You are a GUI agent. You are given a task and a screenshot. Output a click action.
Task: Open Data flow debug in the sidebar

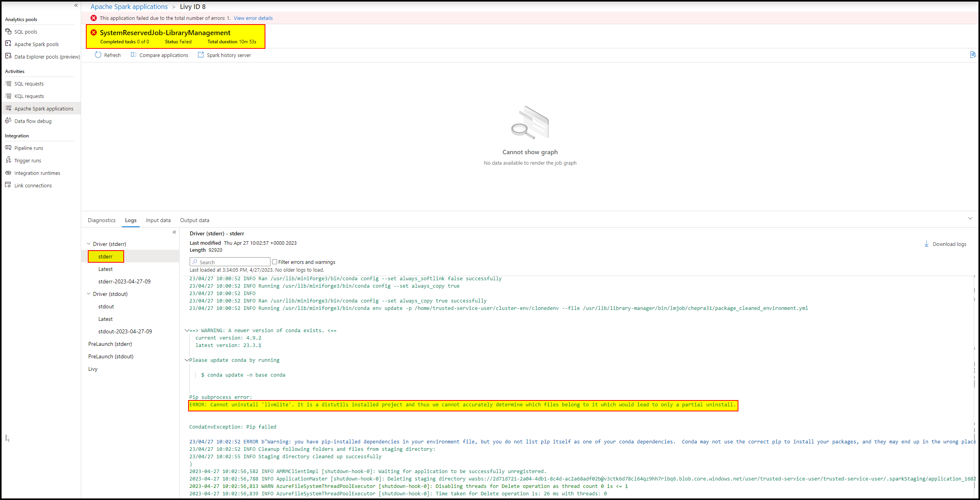coord(33,121)
